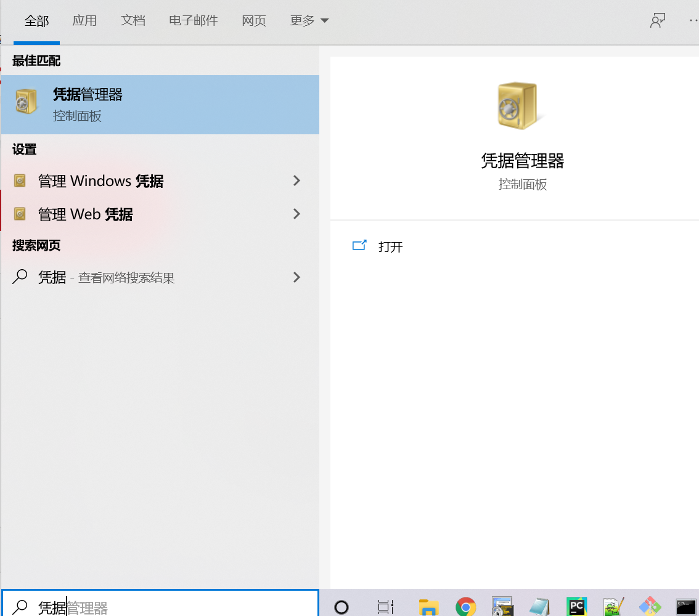This screenshot has height=616, width=699.
Task: Open Notepad++ from taskbar
Action: (x=613, y=607)
